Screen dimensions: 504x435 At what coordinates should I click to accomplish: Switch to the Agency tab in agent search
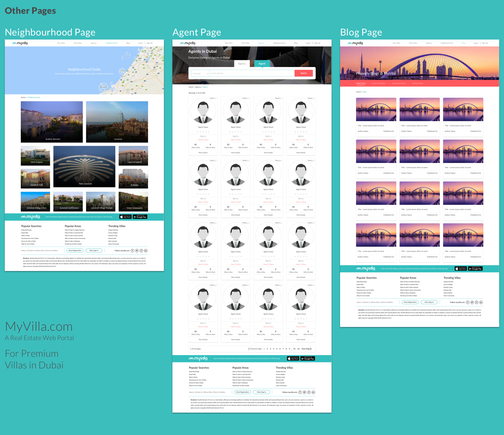point(242,64)
